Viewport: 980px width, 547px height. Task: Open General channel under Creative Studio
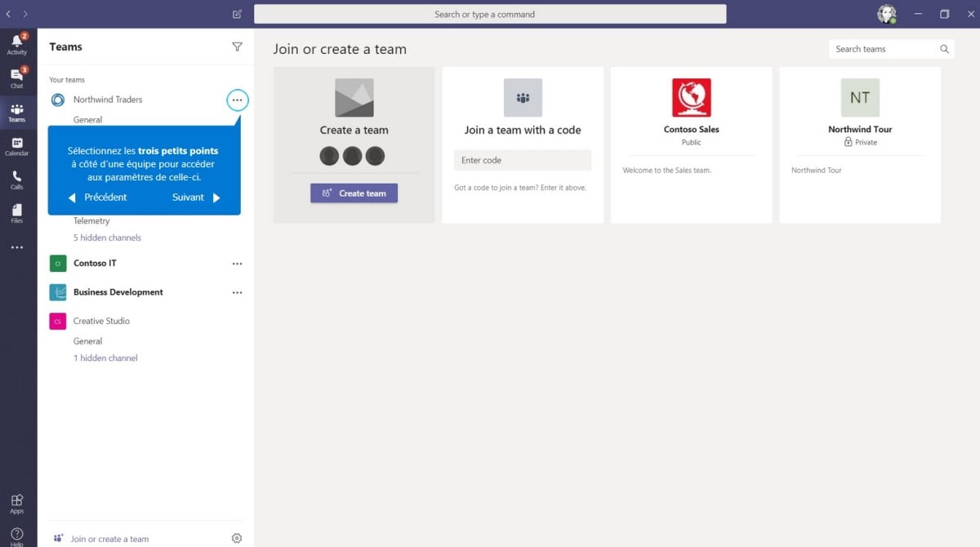87,341
